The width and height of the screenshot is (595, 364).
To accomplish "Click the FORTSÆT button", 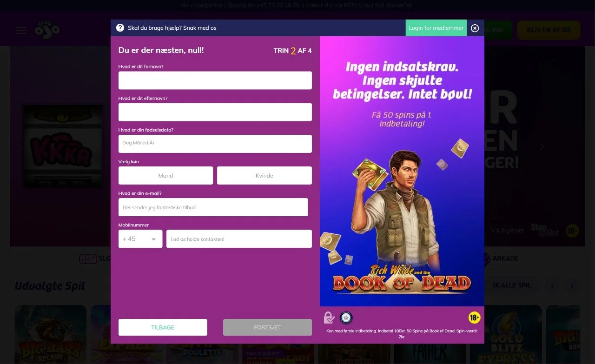I will [267, 327].
